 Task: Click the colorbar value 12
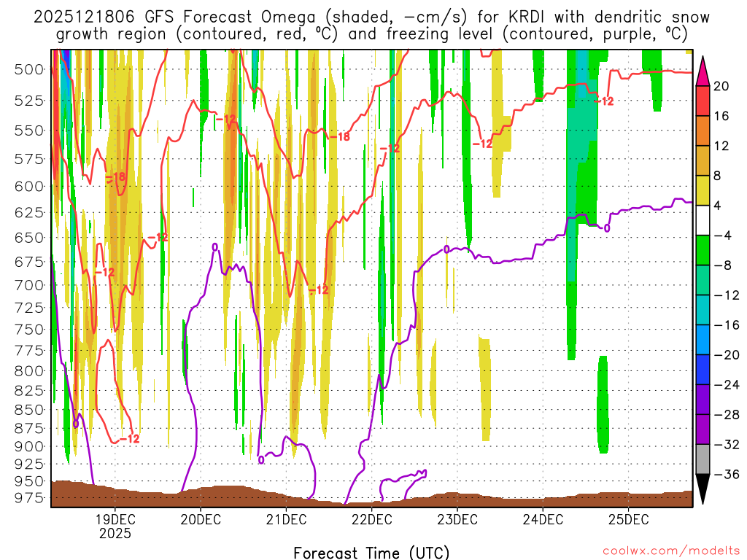[x=721, y=146]
